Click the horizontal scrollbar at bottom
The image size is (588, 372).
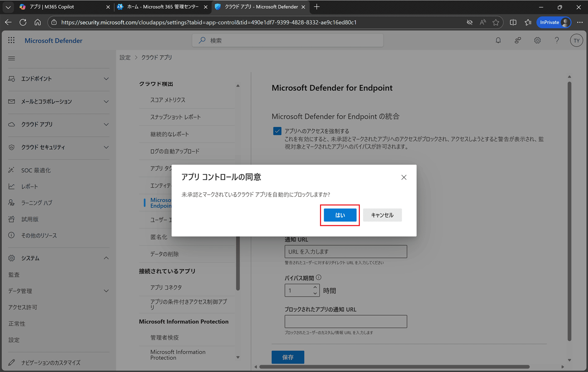[394, 367]
